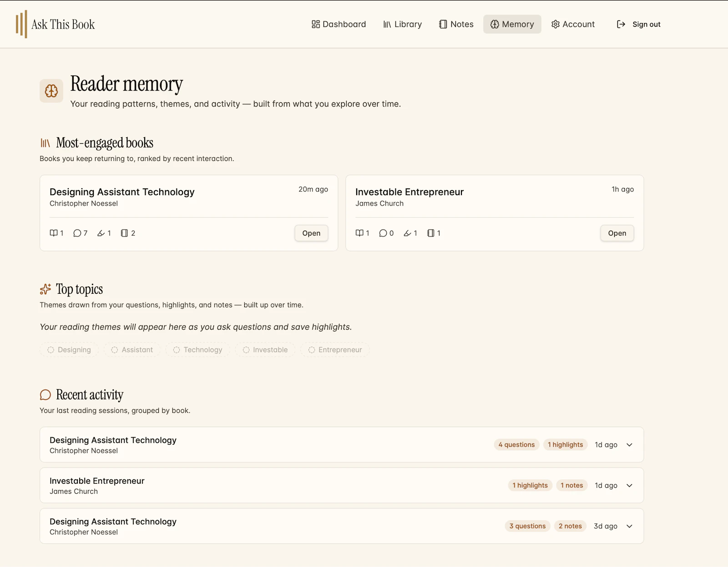Open the Notes nav item
728x567 pixels.
456,24
